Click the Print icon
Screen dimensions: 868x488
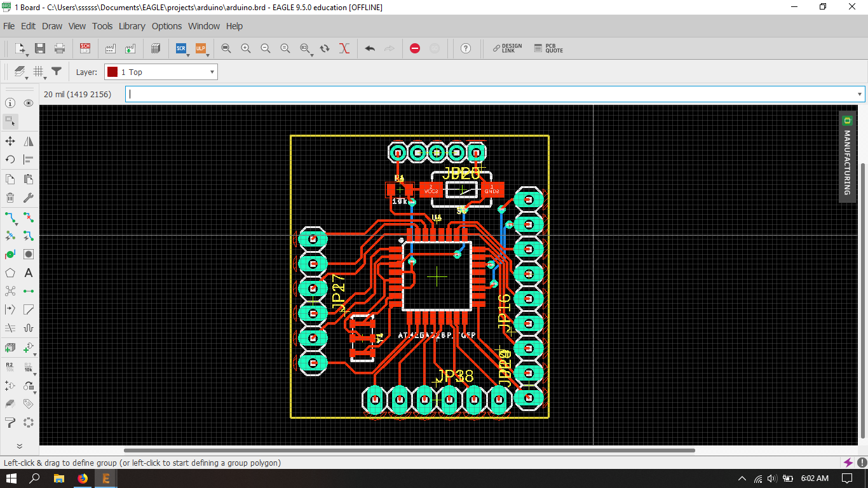point(60,48)
